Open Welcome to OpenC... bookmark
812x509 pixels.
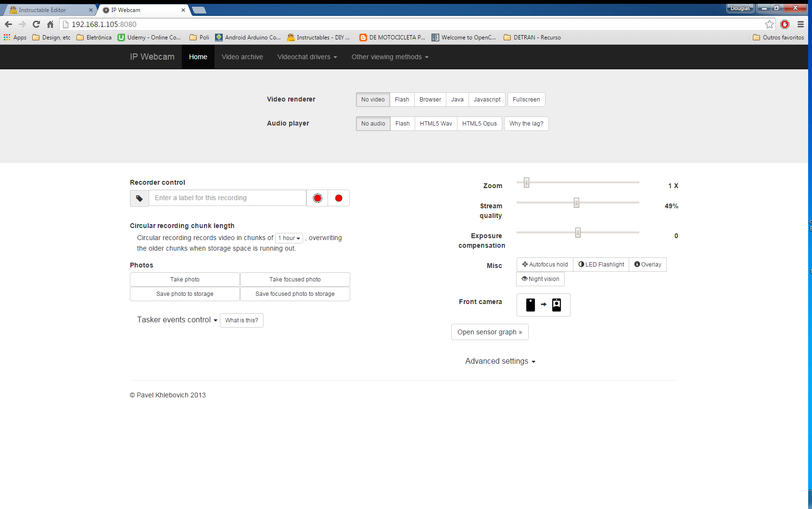click(464, 37)
